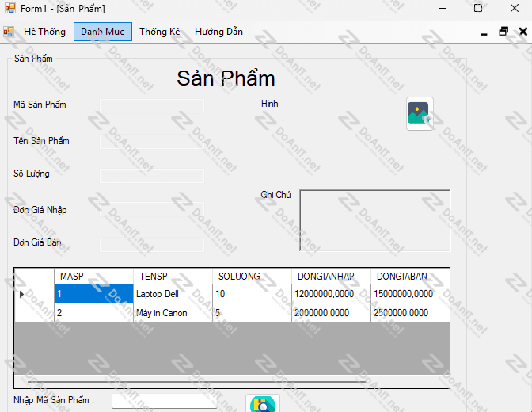This screenshot has height=412, width=532.
Task: Close the Sản_Phẩm child window
Action: coord(523,32)
